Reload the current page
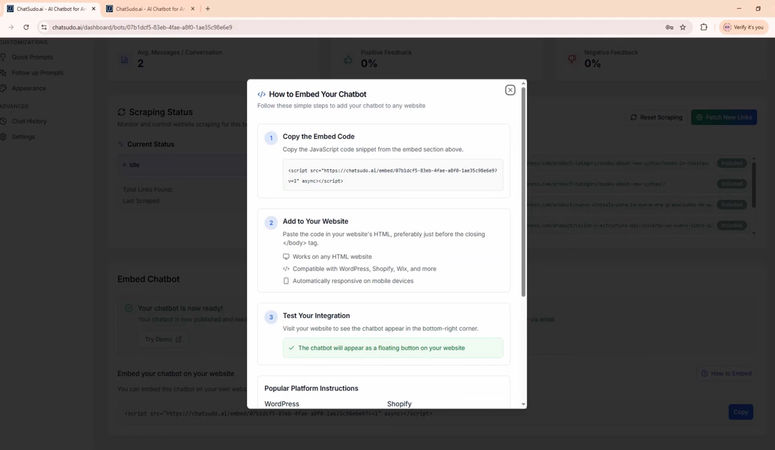775x450 pixels. pos(26,27)
